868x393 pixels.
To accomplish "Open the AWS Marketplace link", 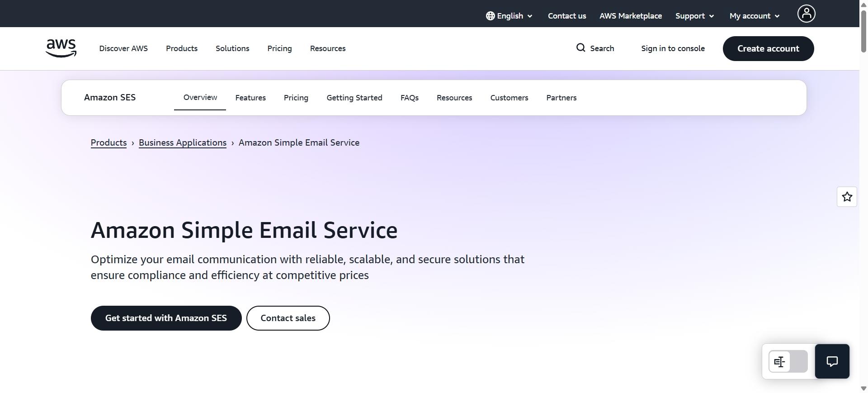I will [x=631, y=16].
